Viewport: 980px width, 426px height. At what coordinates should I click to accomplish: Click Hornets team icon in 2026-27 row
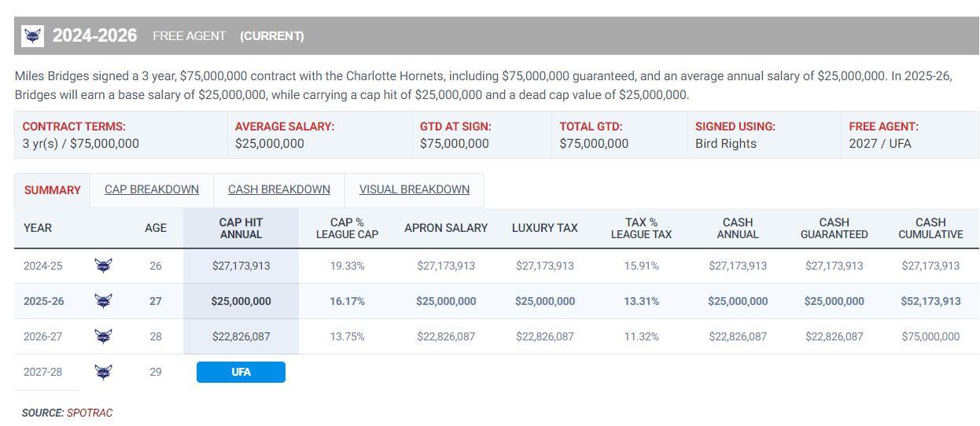[102, 336]
